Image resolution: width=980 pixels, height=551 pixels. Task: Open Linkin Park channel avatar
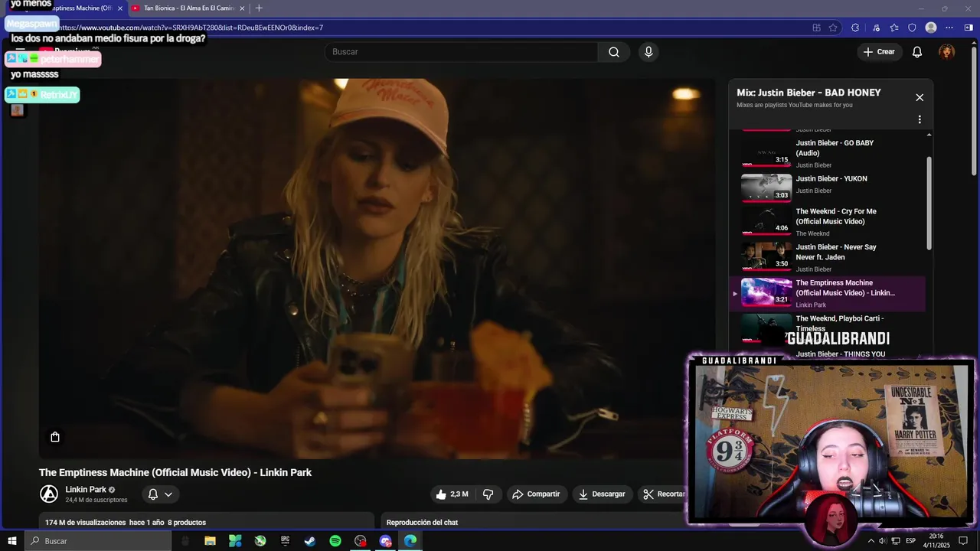(x=49, y=494)
